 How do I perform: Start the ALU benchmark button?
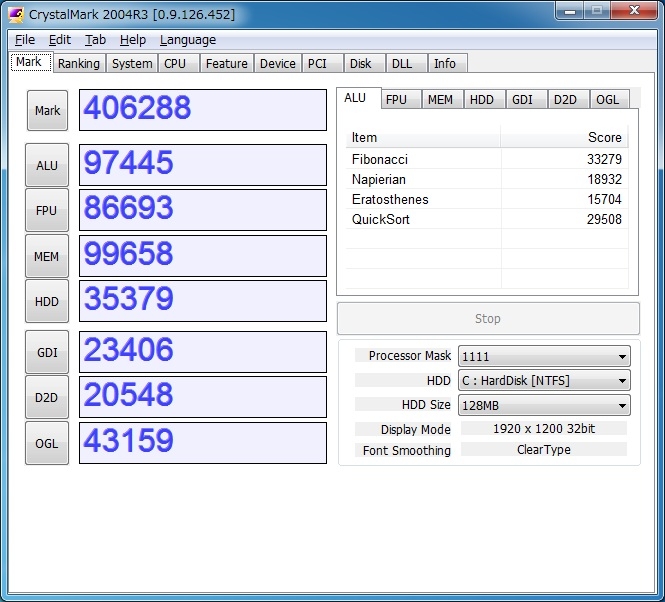click(47, 166)
